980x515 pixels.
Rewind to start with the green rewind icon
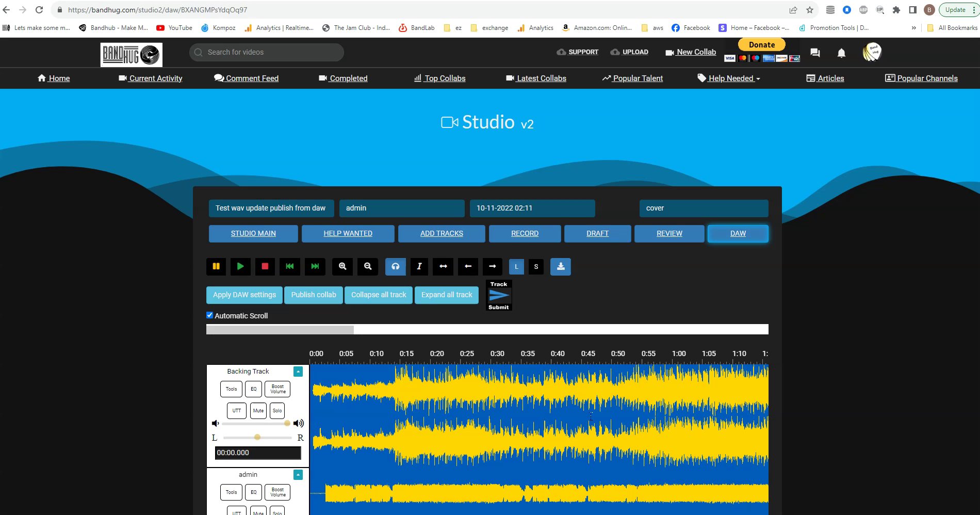(290, 266)
